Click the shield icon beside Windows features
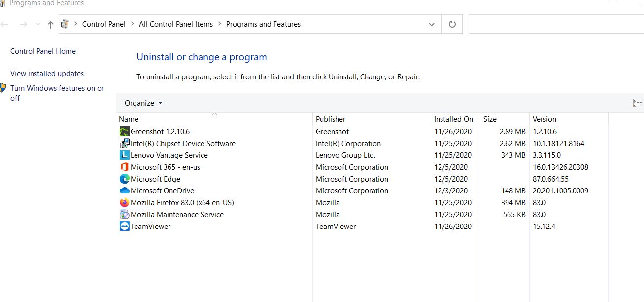Image resolution: width=644 pixels, height=302 pixels. 3,88
